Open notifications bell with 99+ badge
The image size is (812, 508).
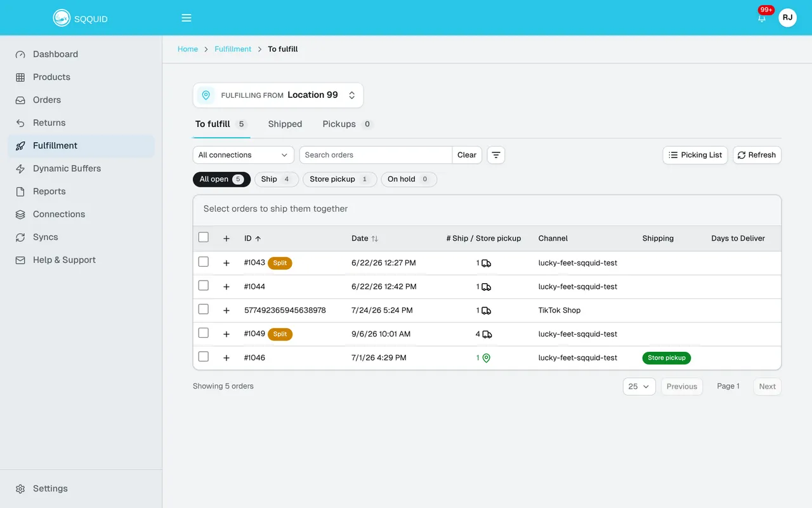[x=762, y=18]
